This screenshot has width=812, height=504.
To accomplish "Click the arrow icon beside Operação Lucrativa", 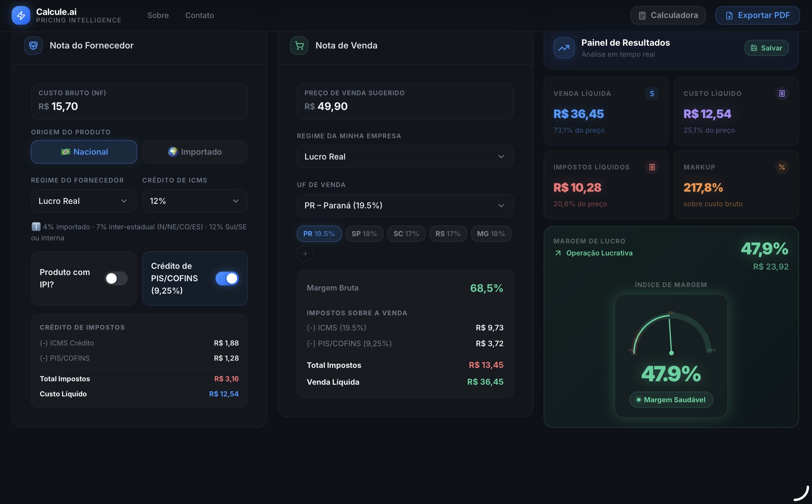I will 558,253.
